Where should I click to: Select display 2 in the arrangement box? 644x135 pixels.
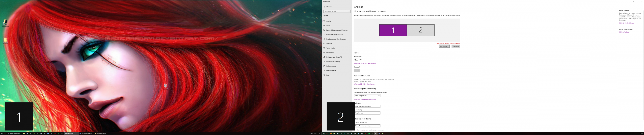tap(421, 30)
